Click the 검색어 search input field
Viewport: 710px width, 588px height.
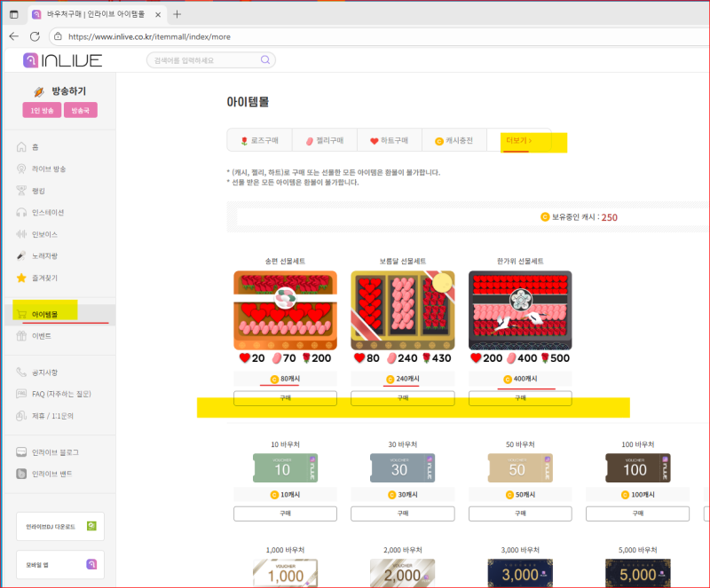[x=204, y=60]
